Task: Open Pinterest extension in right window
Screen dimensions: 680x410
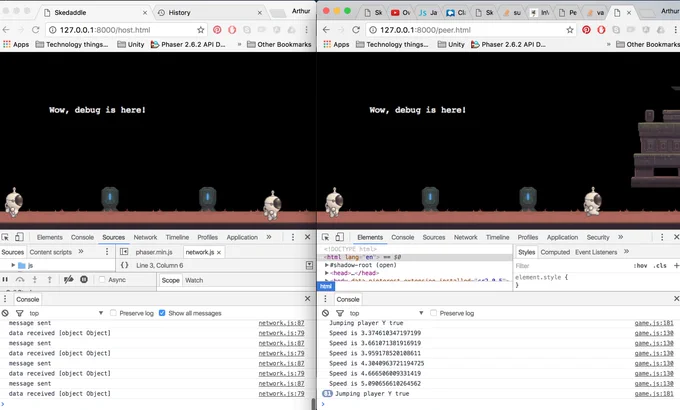Action: coord(586,30)
